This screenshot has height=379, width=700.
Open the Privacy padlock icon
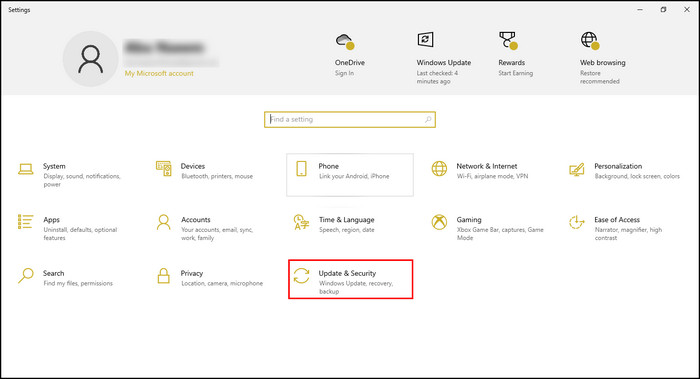tap(163, 275)
